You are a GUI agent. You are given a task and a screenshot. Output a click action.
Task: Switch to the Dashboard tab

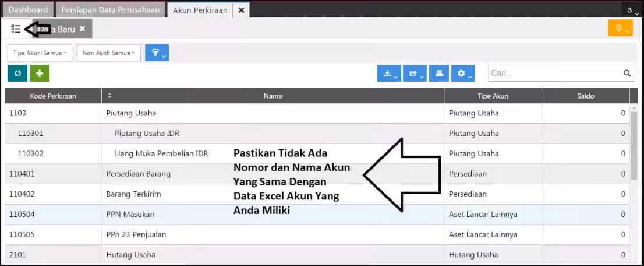29,10
